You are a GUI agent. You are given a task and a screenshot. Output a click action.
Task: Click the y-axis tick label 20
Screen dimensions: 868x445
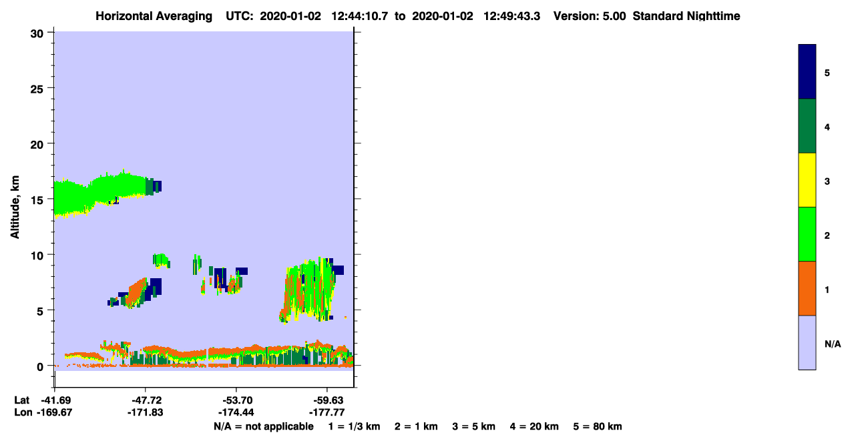coord(38,143)
